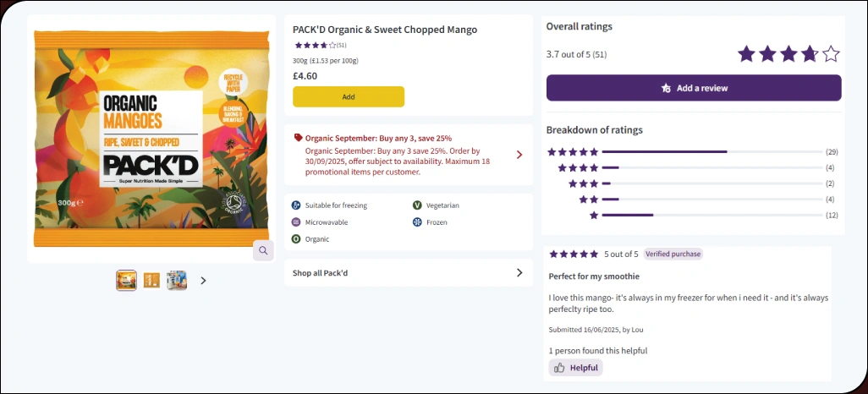This screenshot has width=868, height=394.
Task: Click the magnifier zoom icon on product image
Action: pyautogui.click(x=263, y=250)
